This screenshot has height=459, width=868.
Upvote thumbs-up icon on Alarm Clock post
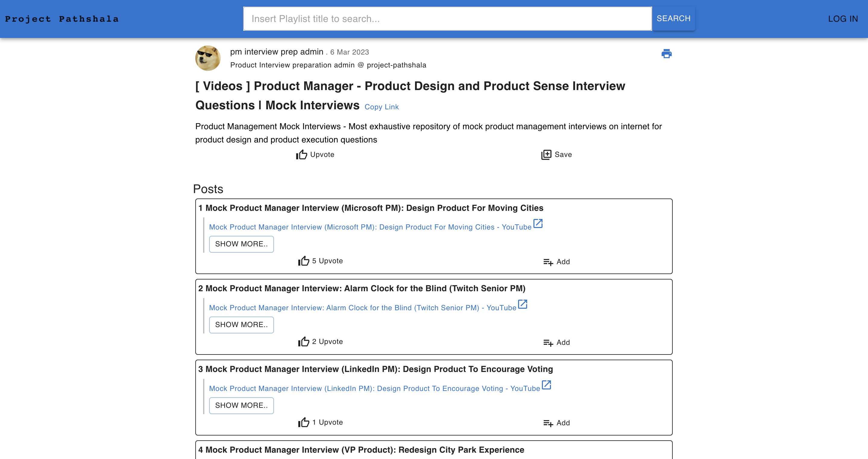point(303,342)
